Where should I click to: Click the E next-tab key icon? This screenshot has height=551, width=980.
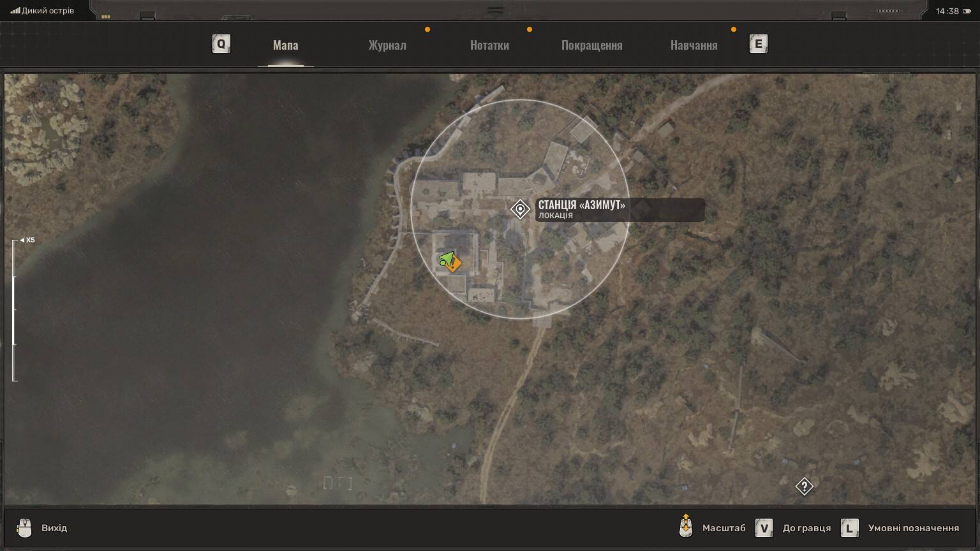pyautogui.click(x=758, y=44)
